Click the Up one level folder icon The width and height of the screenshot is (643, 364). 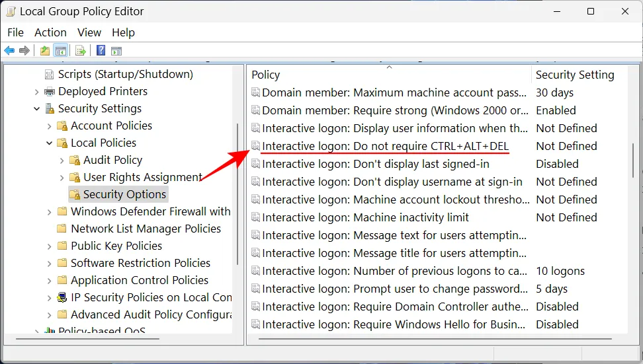point(45,51)
